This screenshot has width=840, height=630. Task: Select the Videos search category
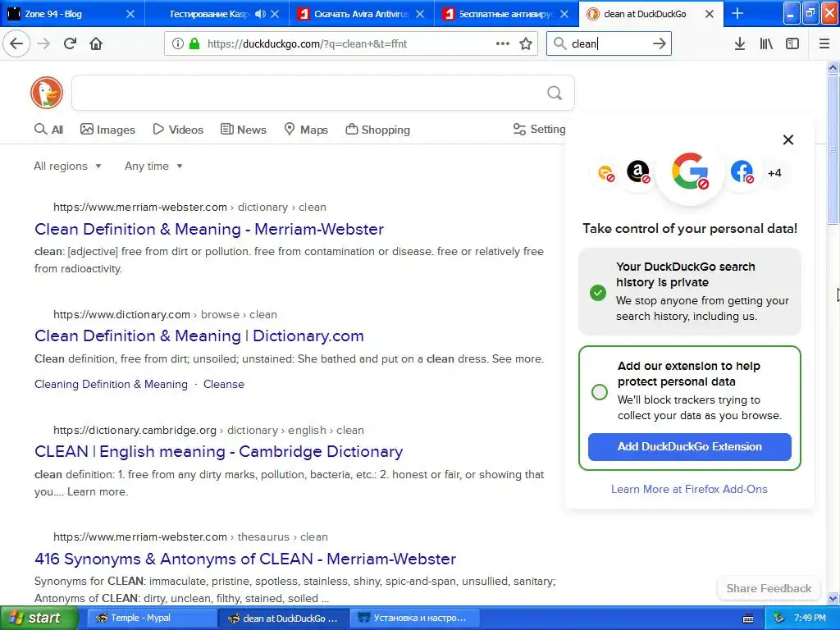[178, 130]
